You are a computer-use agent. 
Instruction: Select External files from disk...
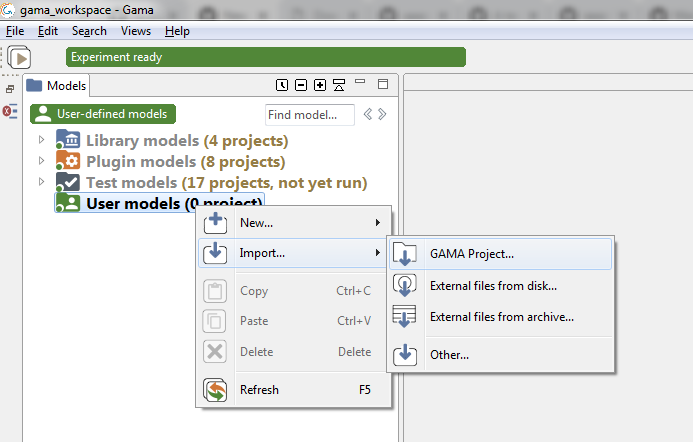501,286
